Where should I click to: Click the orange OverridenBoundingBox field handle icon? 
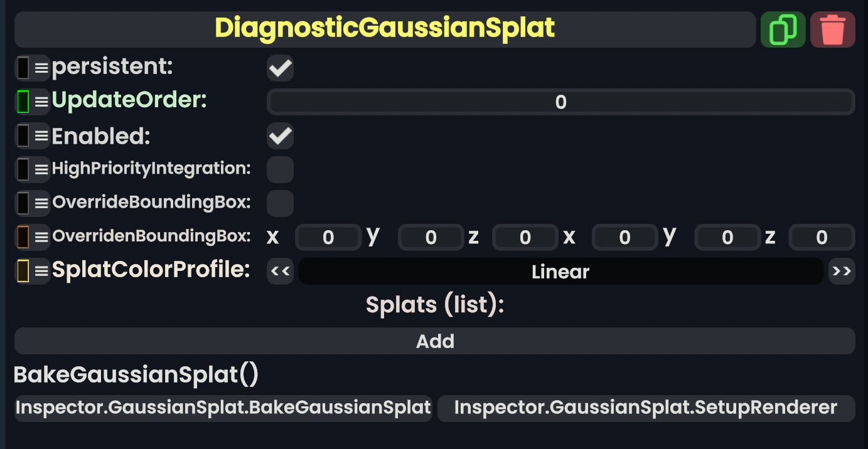[32, 237]
